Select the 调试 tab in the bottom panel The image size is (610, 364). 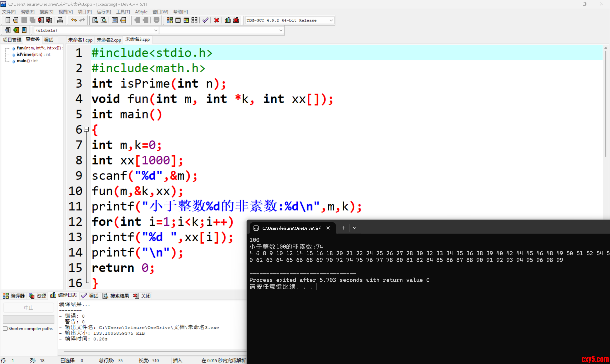click(x=90, y=296)
